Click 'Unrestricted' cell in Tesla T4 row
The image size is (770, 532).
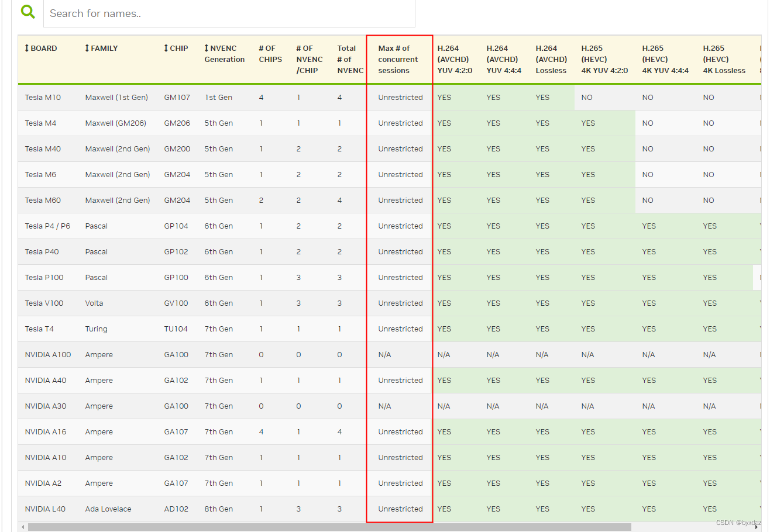point(400,329)
